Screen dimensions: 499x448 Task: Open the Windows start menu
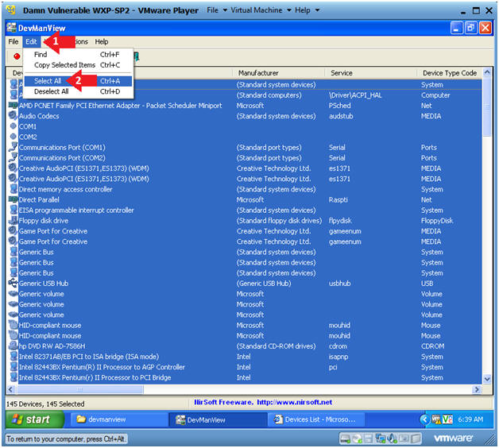35,419
